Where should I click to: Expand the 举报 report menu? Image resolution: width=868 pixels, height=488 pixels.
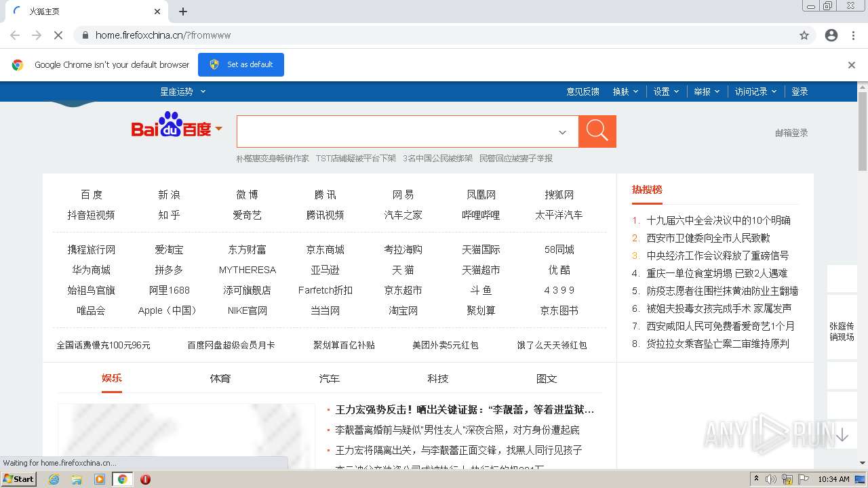click(707, 91)
